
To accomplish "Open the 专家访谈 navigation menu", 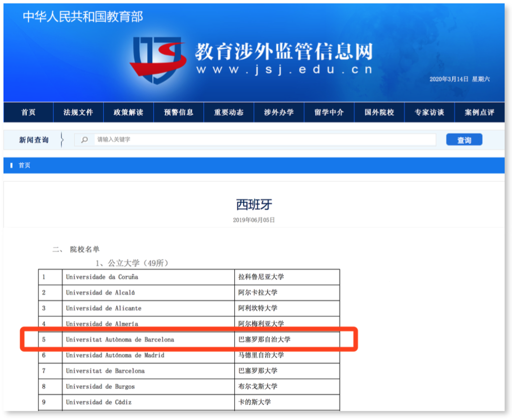I will [x=429, y=112].
